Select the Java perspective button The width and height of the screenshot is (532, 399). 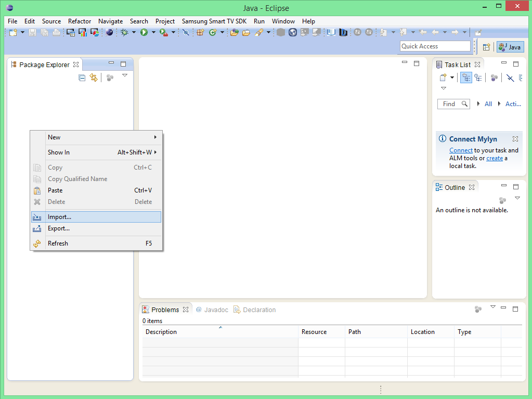[x=510, y=47]
